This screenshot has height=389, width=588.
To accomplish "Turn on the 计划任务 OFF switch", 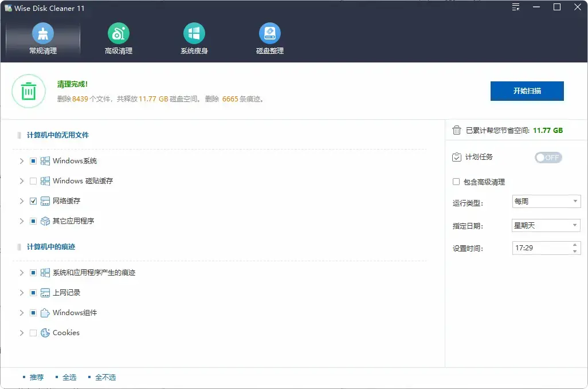I will coord(548,157).
